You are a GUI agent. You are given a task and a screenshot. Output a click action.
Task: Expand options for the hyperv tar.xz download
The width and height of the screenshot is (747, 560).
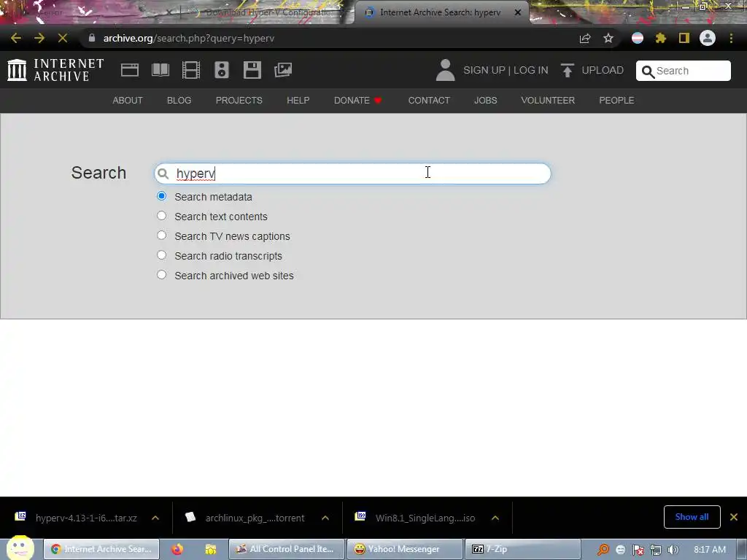[155, 518]
